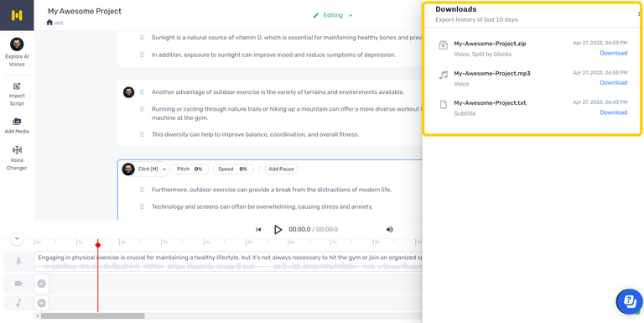Click the zip archive file icon

coord(443,45)
